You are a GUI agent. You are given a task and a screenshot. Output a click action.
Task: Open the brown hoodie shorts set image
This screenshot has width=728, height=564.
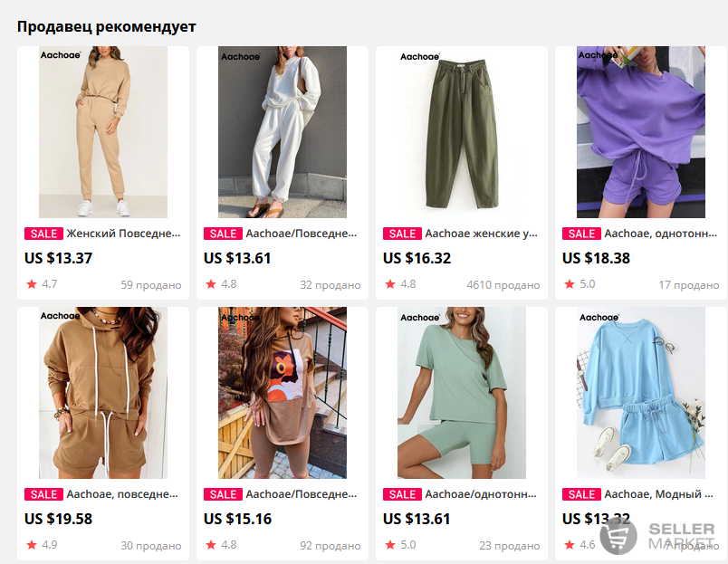point(103,393)
